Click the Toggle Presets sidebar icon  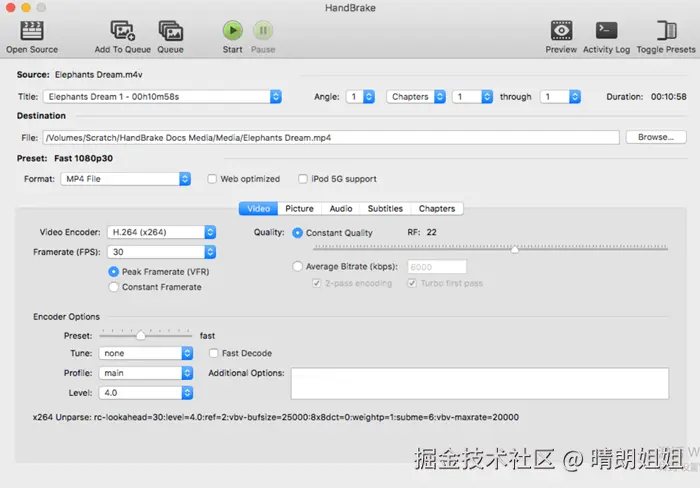click(666, 31)
